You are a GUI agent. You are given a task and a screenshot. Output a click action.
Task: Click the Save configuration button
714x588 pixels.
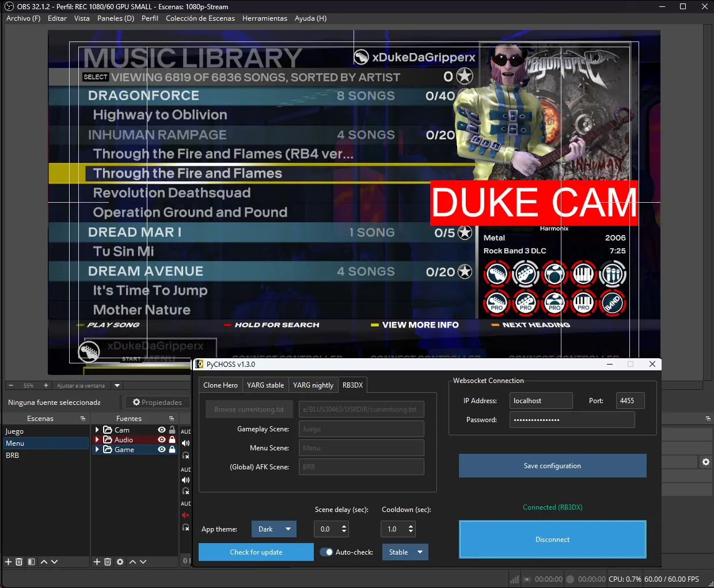pyautogui.click(x=553, y=466)
